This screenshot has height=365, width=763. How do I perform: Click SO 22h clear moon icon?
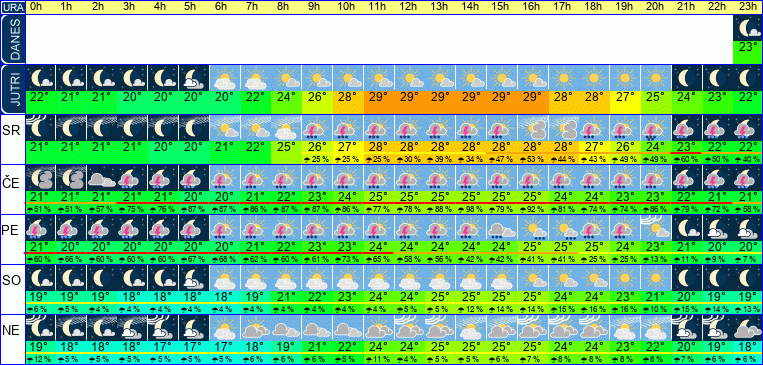(x=717, y=278)
